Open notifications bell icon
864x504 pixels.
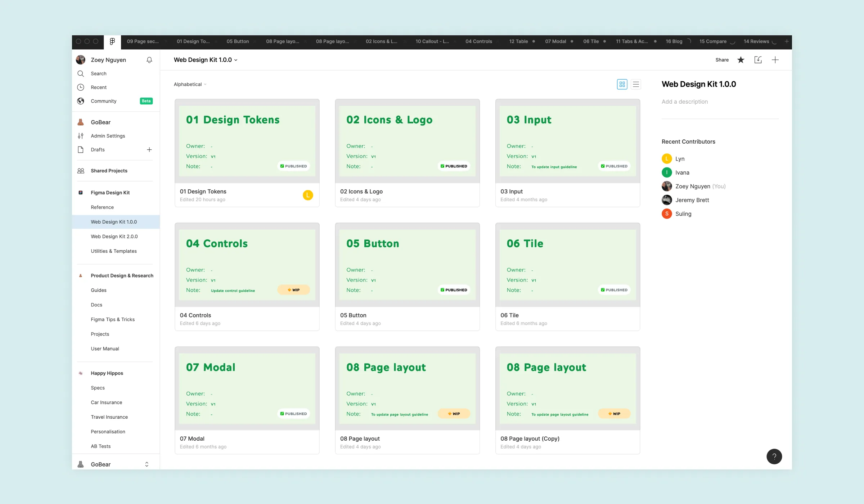click(x=149, y=60)
